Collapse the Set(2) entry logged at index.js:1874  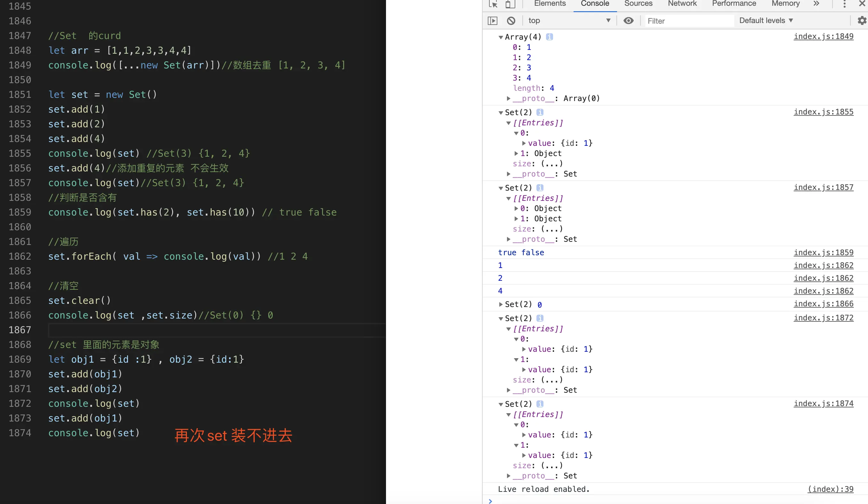pos(501,404)
